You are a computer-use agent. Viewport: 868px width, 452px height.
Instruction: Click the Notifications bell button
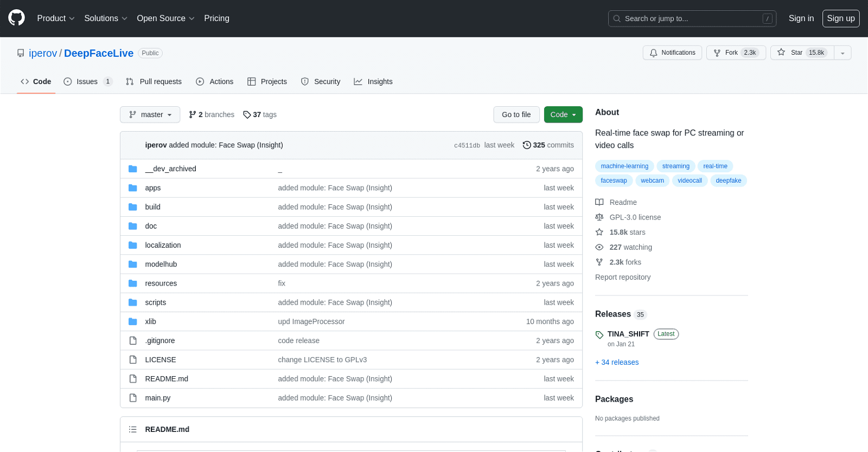pyautogui.click(x=672, y=53)
